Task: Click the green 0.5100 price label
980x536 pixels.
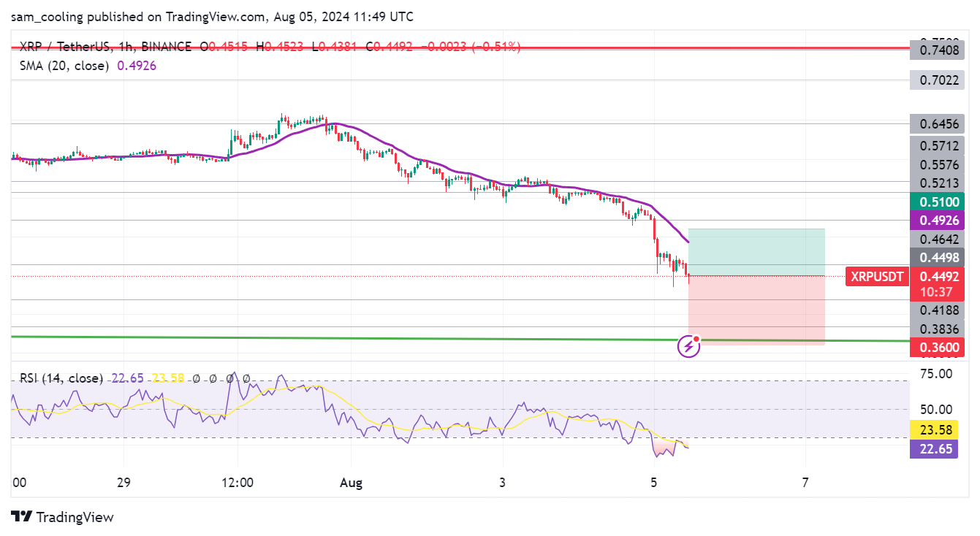Action: pyautogui.click(x=936, y=202)
